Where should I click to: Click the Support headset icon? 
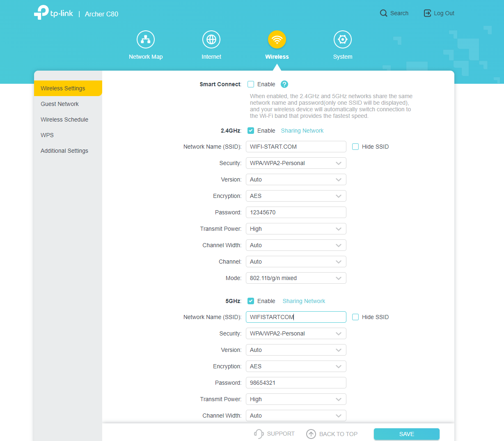(259, 434)
